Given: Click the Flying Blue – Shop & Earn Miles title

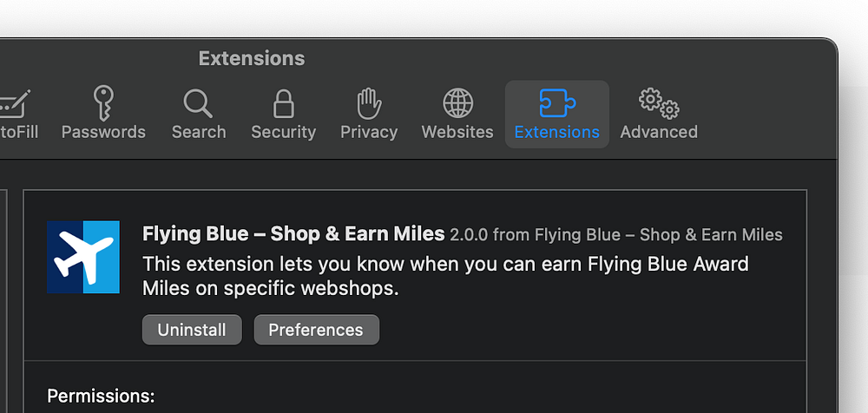Looking at the screenshot, I should (x=293, y=234).
